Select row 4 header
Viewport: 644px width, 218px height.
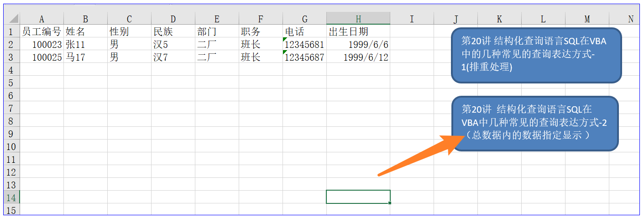click(12, 70)
